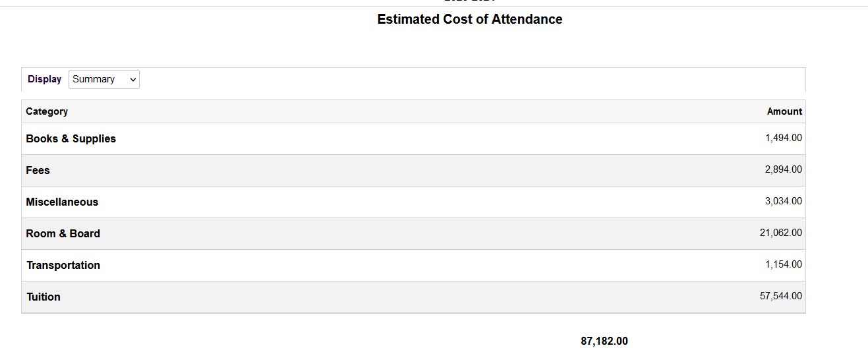Click the 3,034.00 Miscellaneous amount
Viewport: 868px width, 352px height.
[783, 201]
